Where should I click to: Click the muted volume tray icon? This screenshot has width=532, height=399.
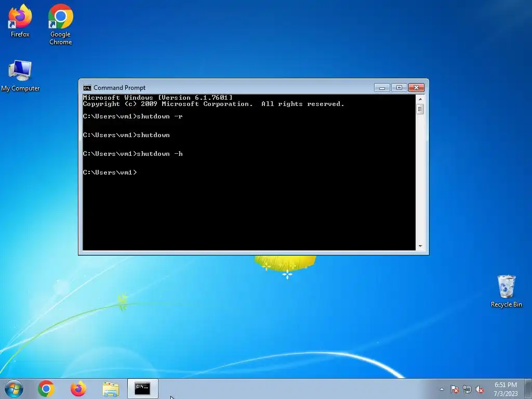tap(480, 389)
